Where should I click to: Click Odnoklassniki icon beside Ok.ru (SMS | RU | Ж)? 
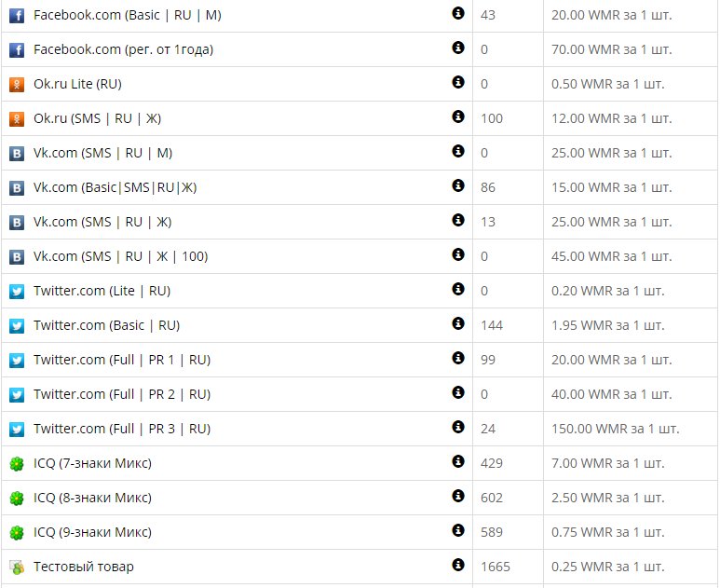17,119
